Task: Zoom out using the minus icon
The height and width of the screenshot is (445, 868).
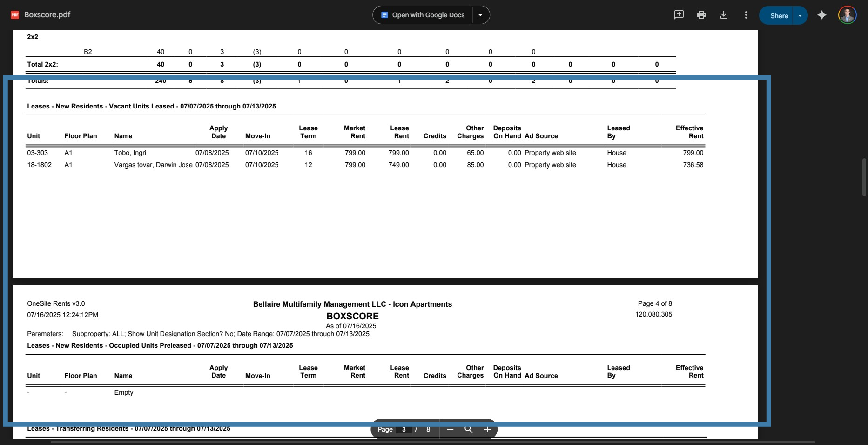Action: 450,429
